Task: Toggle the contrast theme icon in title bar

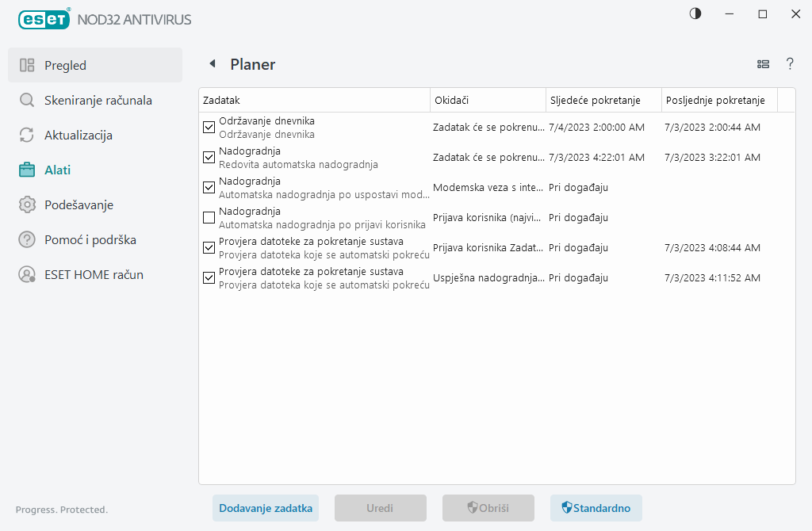Action: [695, 13]
